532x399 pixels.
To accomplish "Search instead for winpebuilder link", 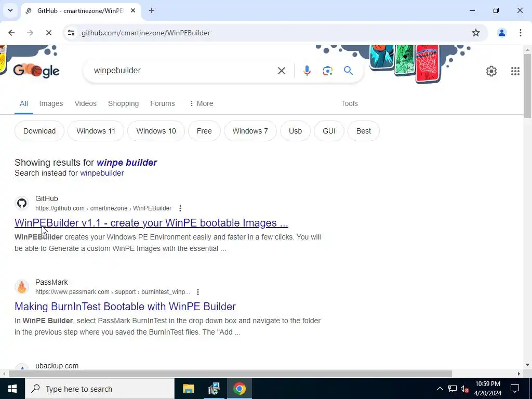I will pyautogui.click(x=102, y=173).
